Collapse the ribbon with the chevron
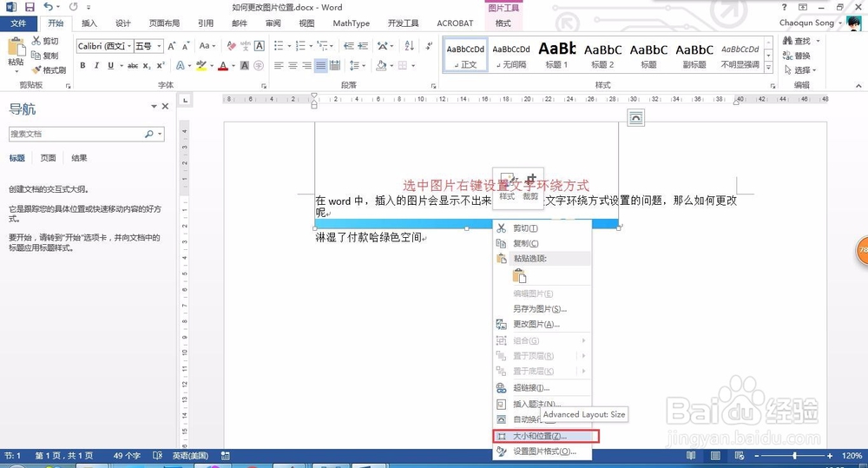Image resolution: width=868 pixels, height=468 pixels. click(x=858, y=85)
